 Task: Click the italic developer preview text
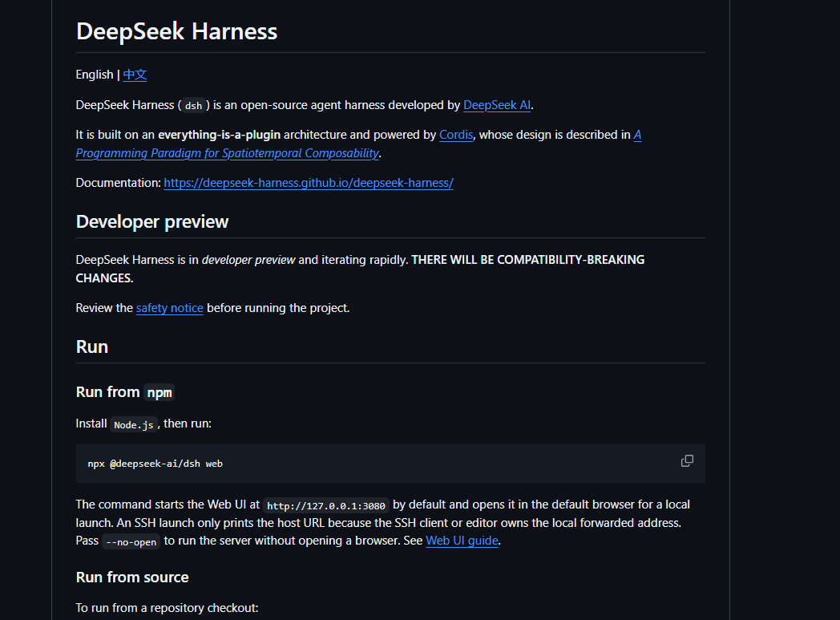pyautogui.click(x=248, y=260)
